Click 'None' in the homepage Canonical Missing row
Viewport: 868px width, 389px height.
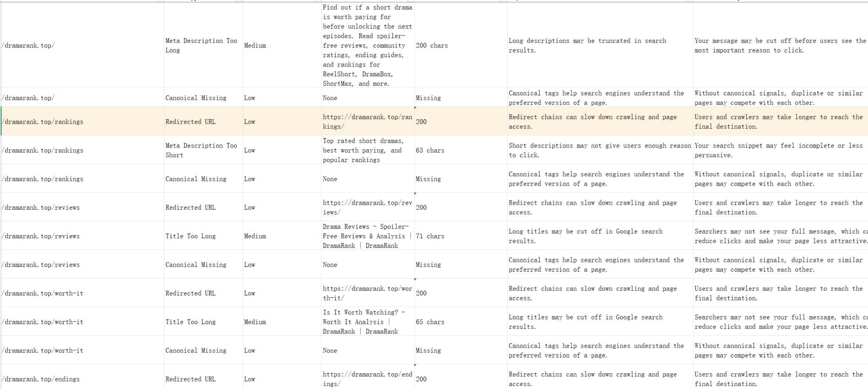click(330, 98)
